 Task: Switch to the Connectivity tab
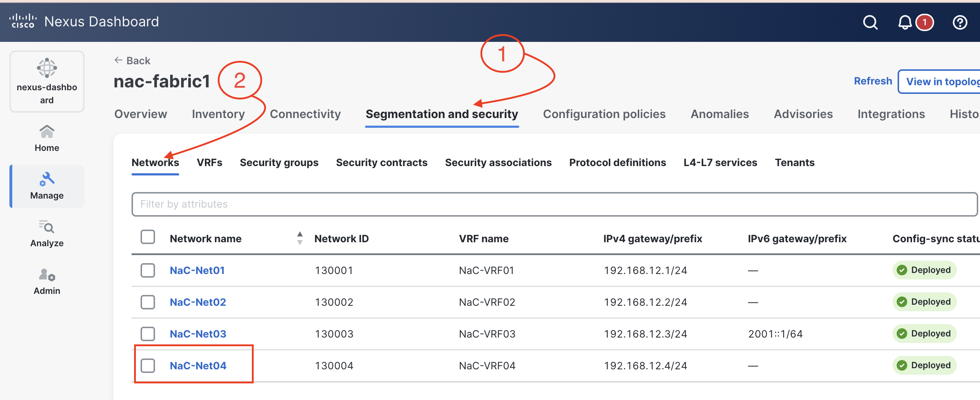pos(305,114)
